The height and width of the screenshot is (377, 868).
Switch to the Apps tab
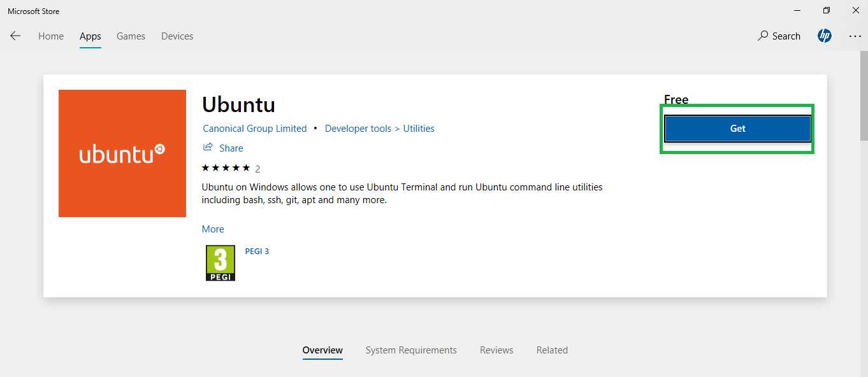pos(90,36)
